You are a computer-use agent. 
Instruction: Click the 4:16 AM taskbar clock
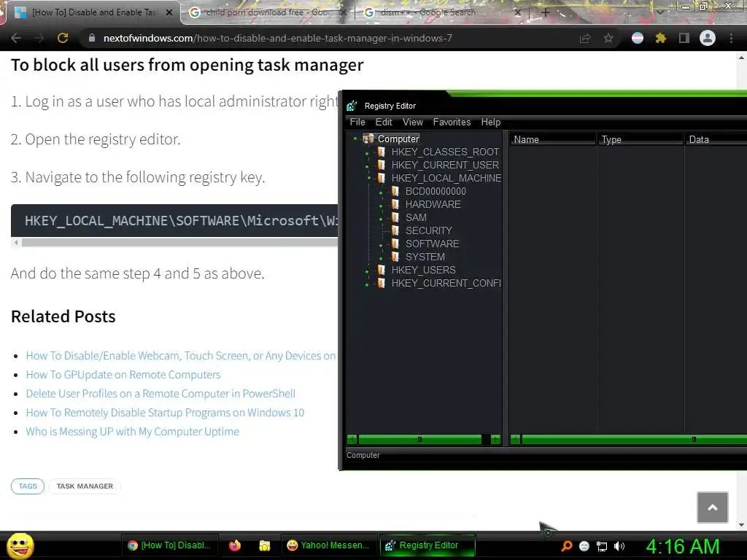click(683, 546)
